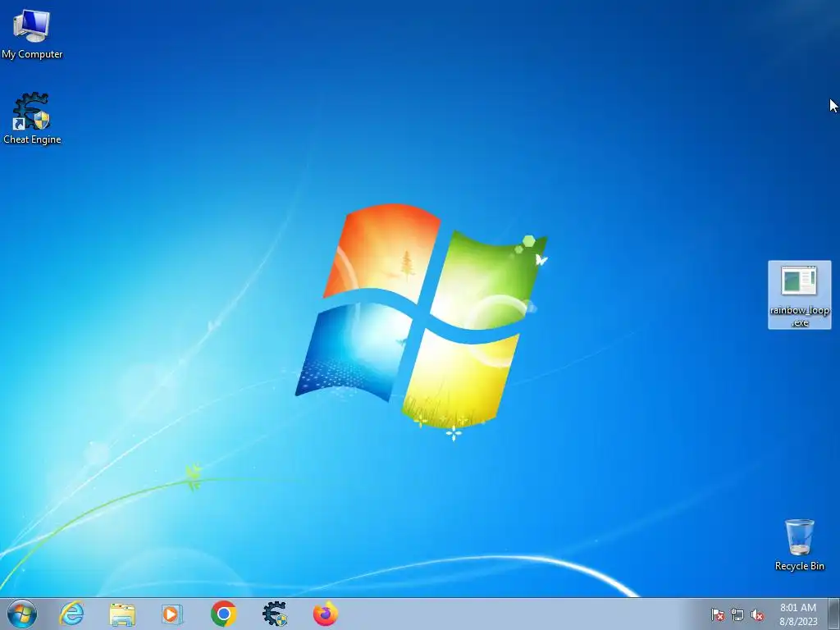
Task: Launch Cheat Engine from the taskbar
Action: 274,614
